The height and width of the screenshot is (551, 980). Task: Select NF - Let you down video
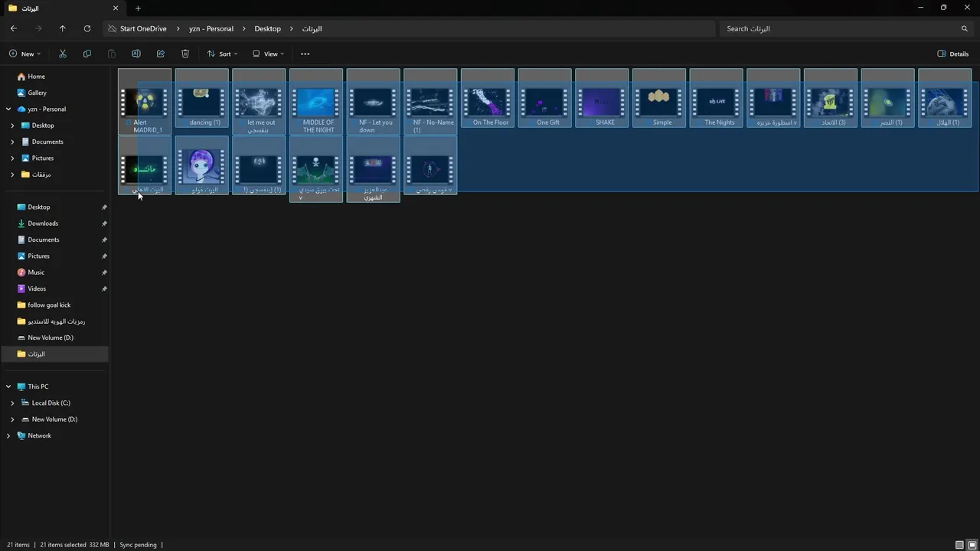click(x=373, y=102)
